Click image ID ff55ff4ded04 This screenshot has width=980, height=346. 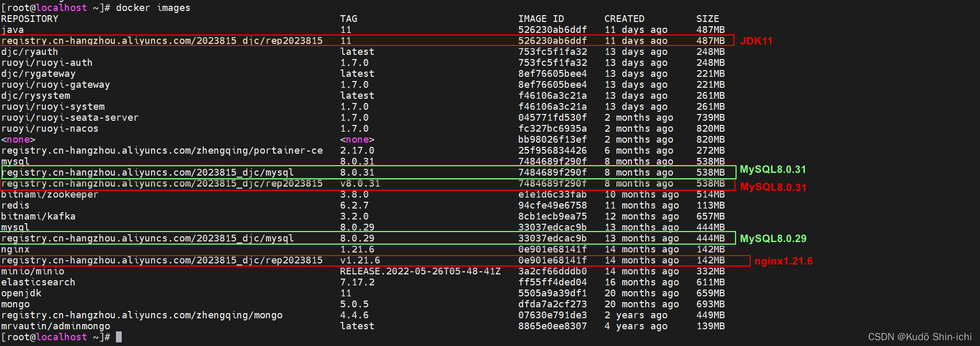(x=553, y=282)
